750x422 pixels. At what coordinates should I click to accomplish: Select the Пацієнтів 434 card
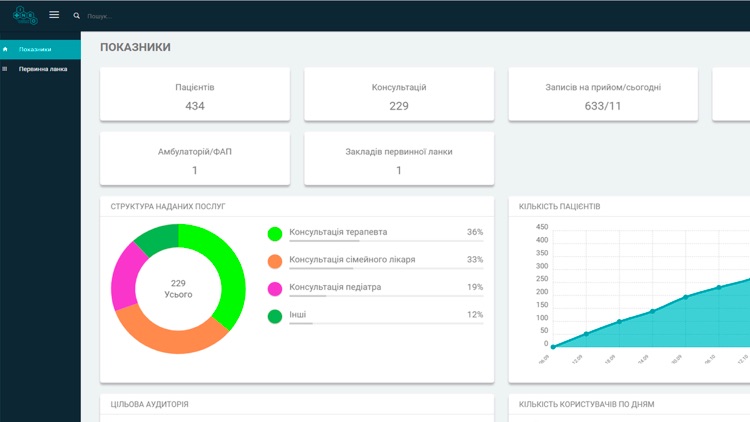[x=195, y=95]
